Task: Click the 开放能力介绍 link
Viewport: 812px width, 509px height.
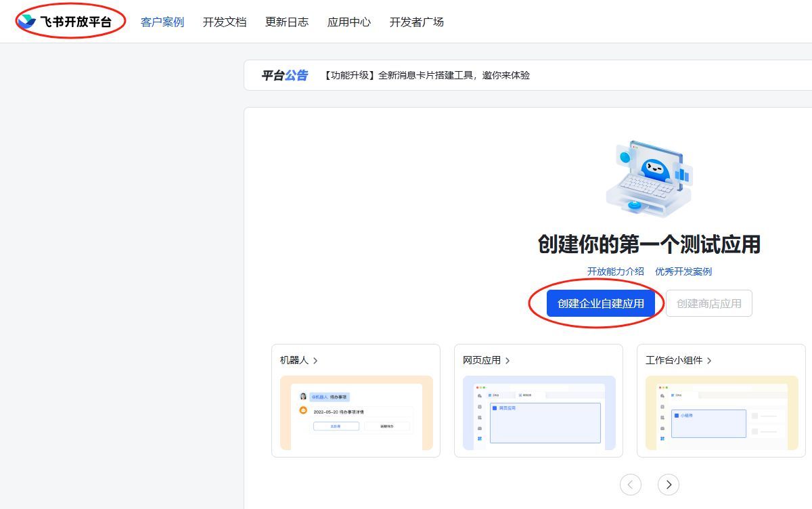Action: pos(616,271)
